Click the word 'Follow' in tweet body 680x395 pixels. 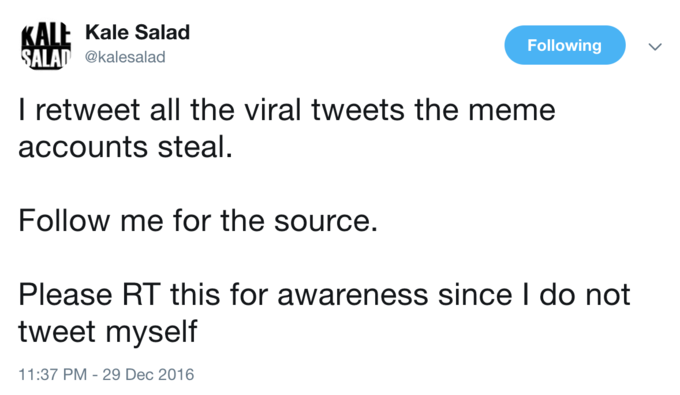click(x=64, y=220)
